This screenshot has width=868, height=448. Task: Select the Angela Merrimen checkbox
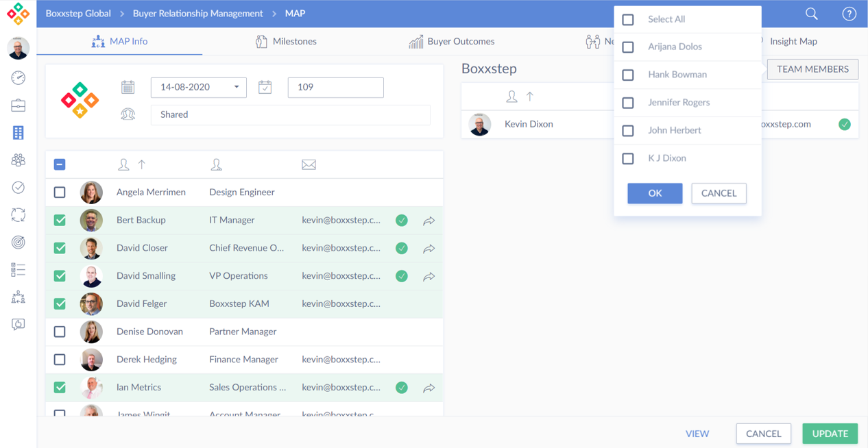pos(60,192)
